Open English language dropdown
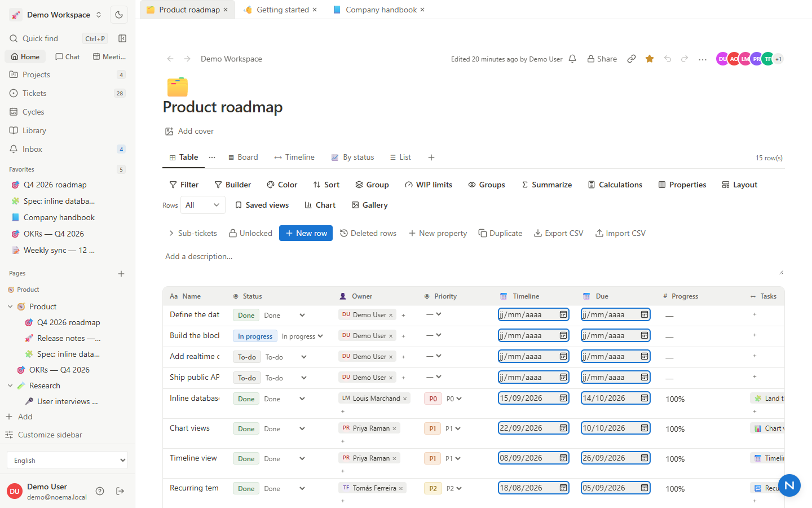Viewport: 812px width, 508px height. pyautogui.click(x=67, y=460)
